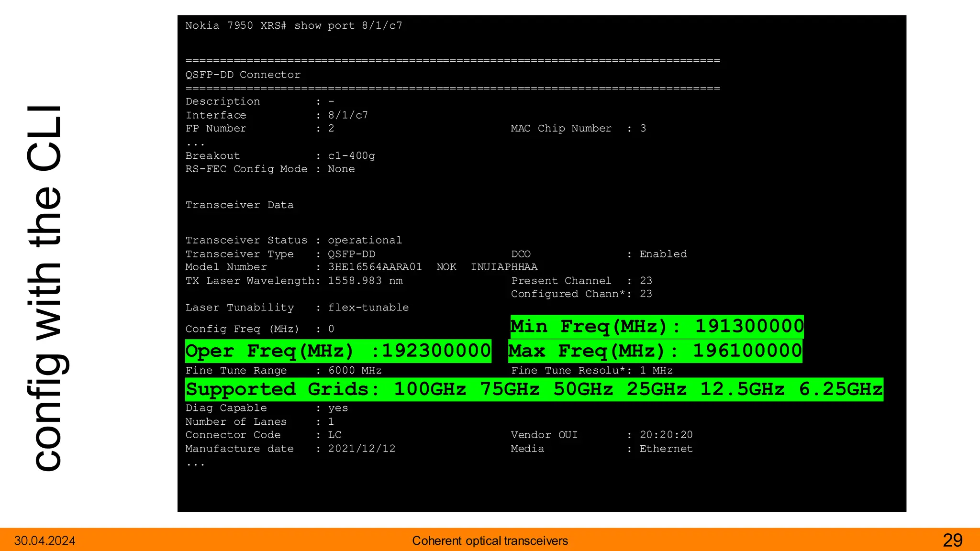Click the highlighted 'Supported Grids' line

(x=534, y=389)
